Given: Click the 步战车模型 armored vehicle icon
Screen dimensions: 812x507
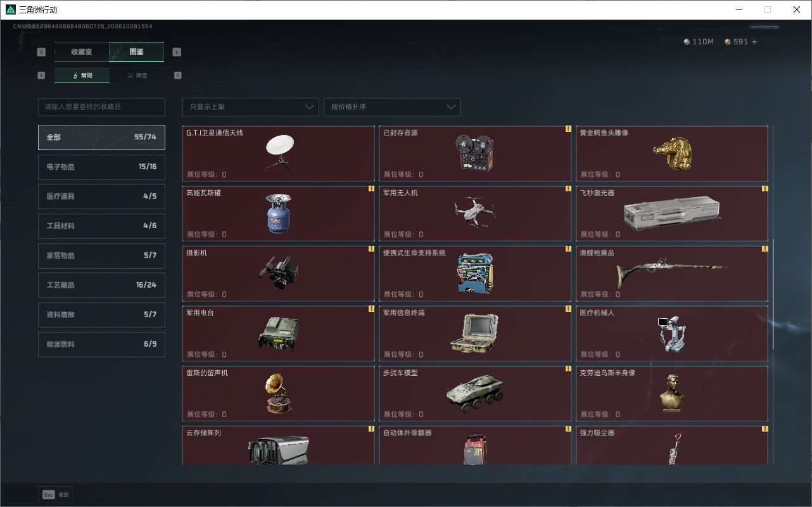Looking at the screenshot, I should click(474, 395).
